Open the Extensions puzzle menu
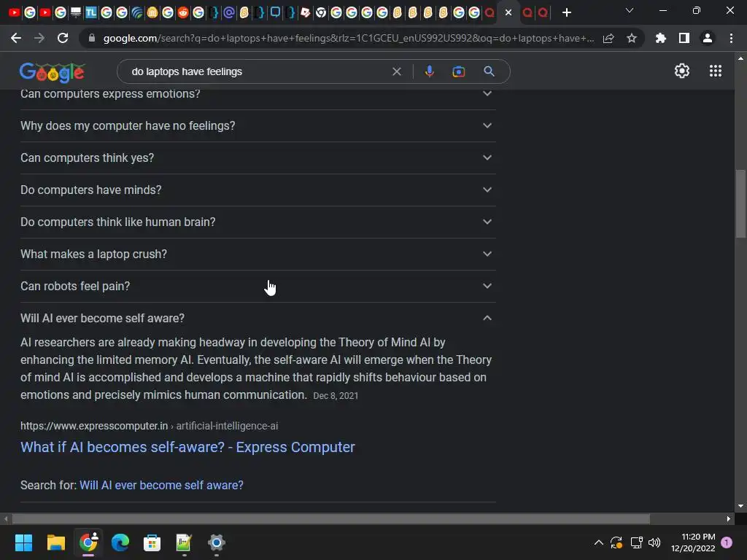 click(x=660, y=38)
